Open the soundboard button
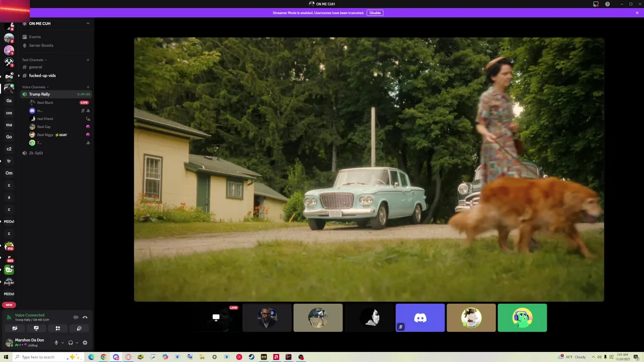 point(79,328)
